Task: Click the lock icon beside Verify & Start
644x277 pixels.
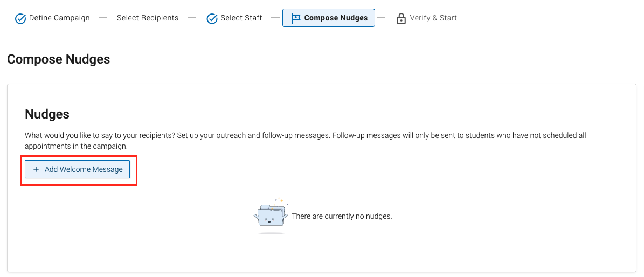Action: click(x=401, y=18)
